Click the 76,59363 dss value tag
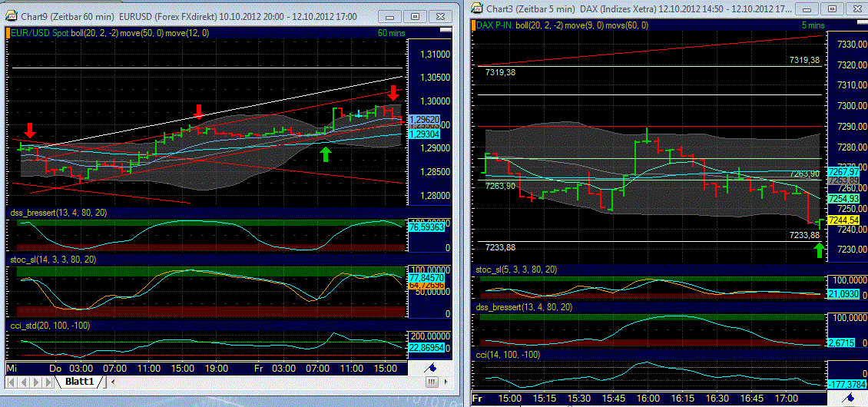This screenshot has width=868, height=407. [x=426, y=227]
